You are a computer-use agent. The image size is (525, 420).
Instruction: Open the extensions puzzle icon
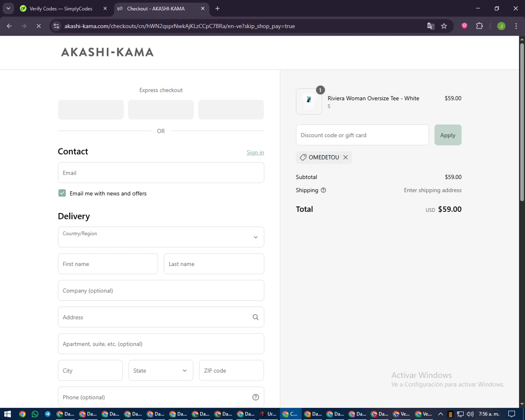479,26
